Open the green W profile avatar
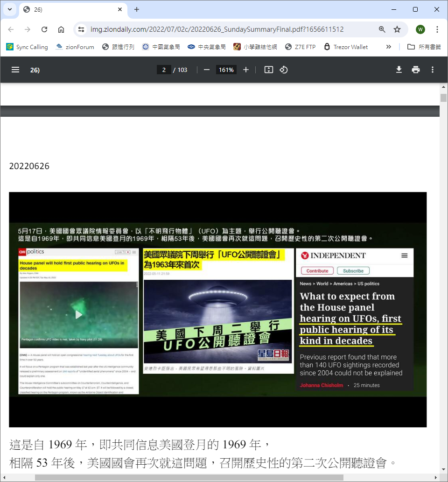Viewport: 448px width, 482px height. [420, 29]
